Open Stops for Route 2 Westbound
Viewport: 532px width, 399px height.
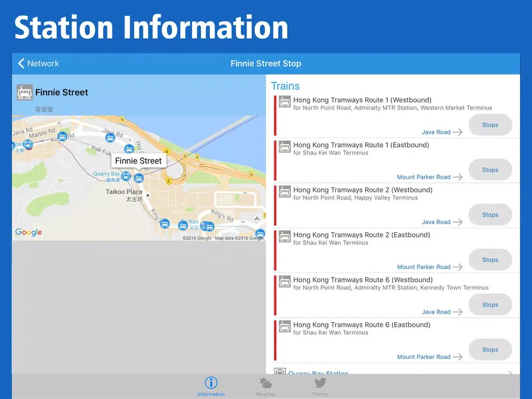pos(490,215)
